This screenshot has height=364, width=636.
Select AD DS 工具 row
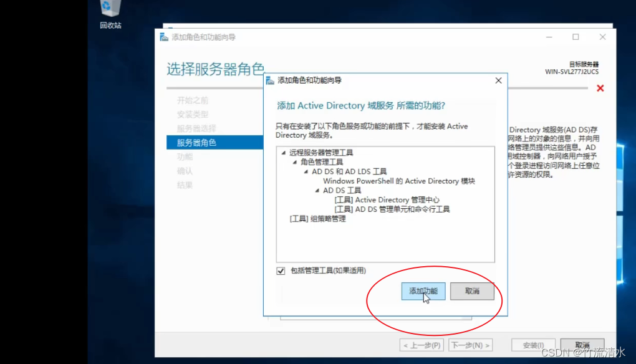point(342,191)
